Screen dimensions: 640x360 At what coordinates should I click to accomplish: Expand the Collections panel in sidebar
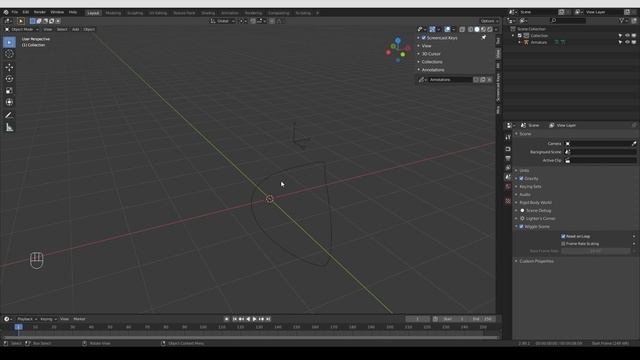click(432, 62)
